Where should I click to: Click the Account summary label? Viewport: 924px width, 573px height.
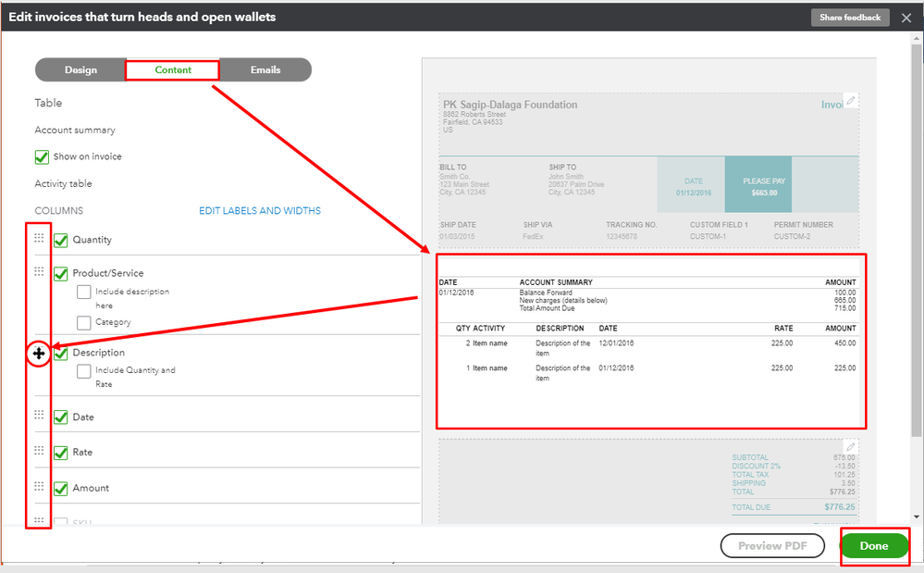(75, 130)
